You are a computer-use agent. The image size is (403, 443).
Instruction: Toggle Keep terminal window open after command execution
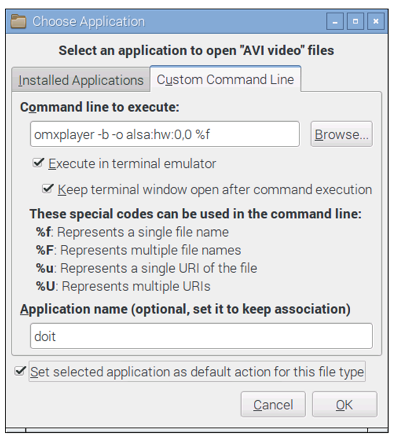coord(48,189)
